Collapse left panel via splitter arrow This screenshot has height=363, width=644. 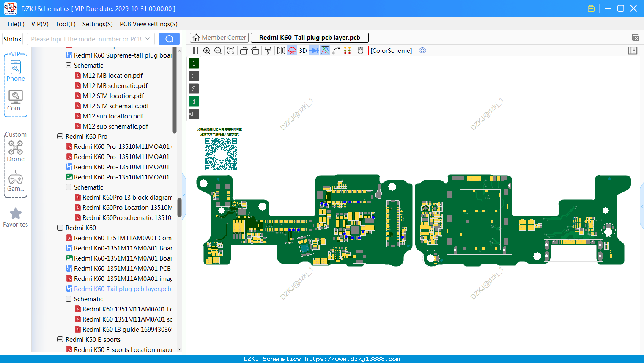point(184,195)
